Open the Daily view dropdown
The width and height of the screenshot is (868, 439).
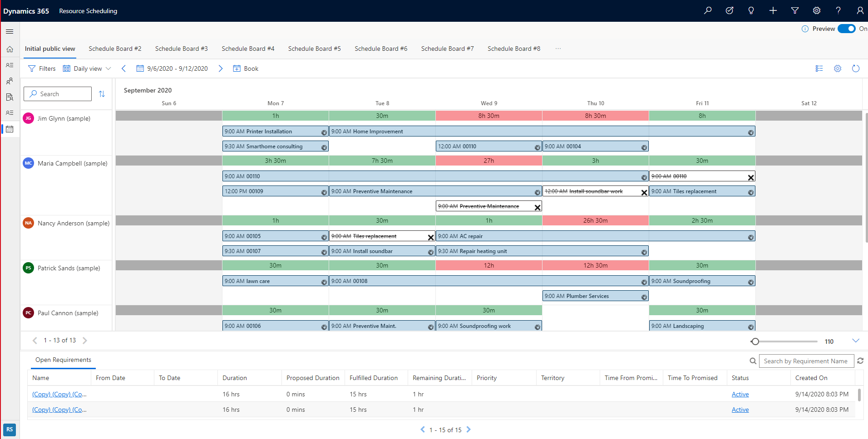pos(87,68)
